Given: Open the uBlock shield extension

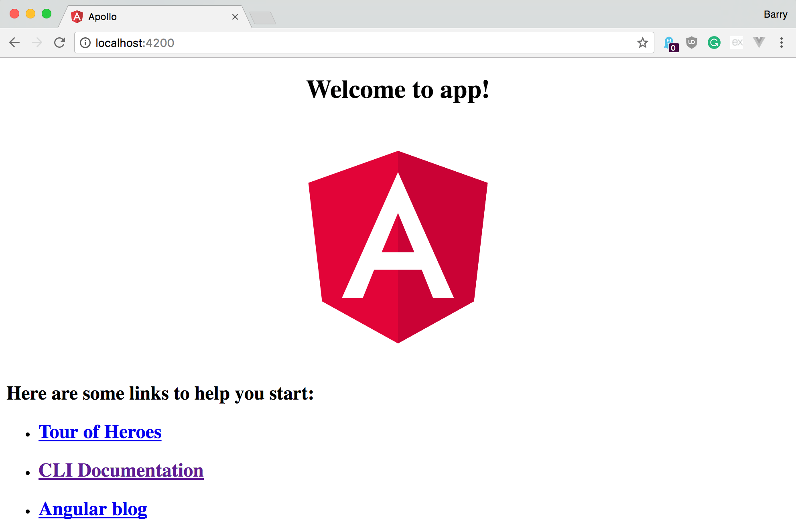Looking at the screenshot, I should coord(692,43).
